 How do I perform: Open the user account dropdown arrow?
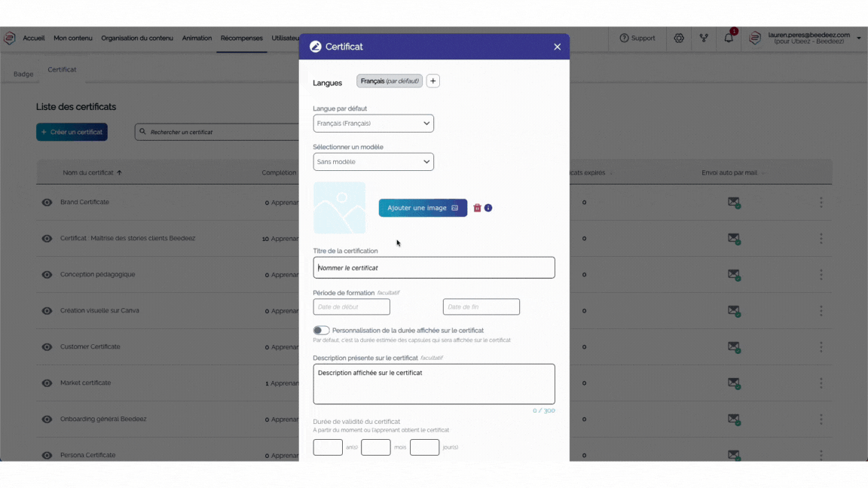click(x=859, y=38)
